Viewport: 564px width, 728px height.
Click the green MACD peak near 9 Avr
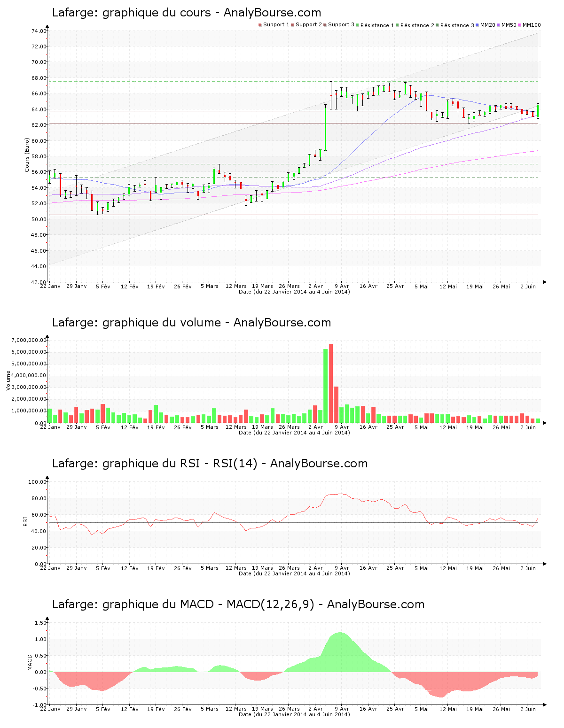[341, 652]
